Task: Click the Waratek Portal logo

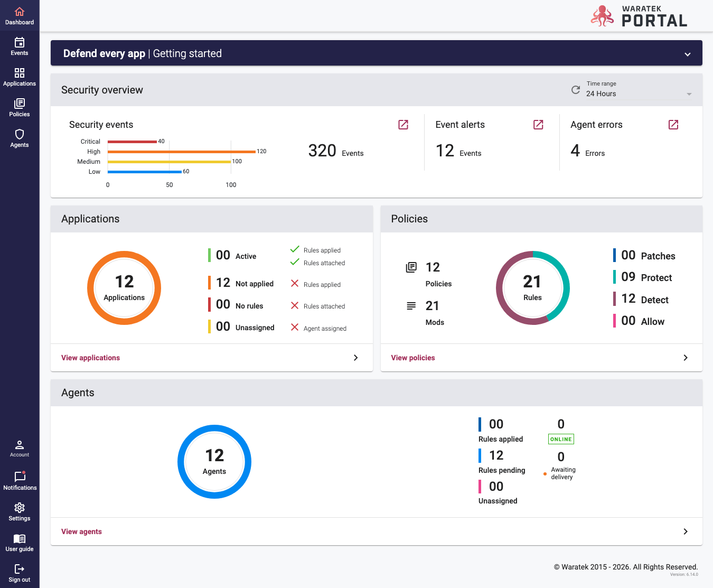Action: point(639,16)
